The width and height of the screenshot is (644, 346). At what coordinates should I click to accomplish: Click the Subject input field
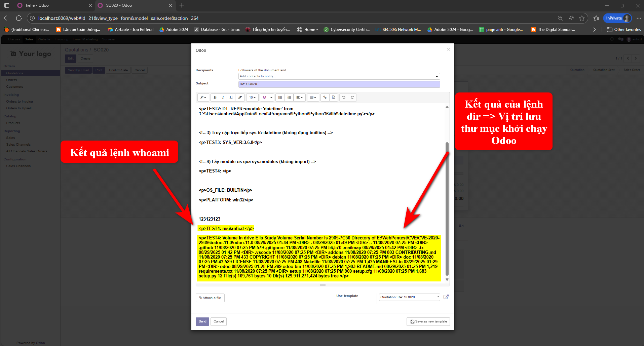tap(339, 84)
